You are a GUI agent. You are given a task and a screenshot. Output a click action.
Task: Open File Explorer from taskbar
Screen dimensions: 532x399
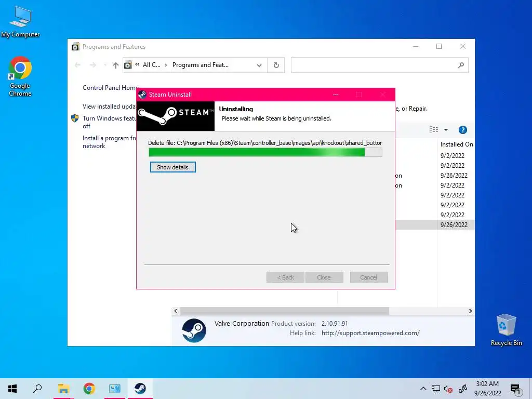(x=63, y=389)
